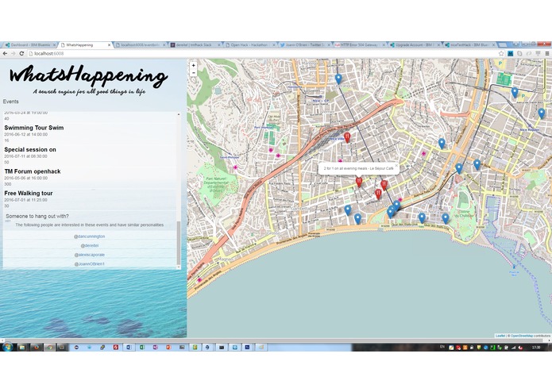This screenshot has height=392, width=552.
Task: Select the TM Forum openhack event
Action: 33,171
